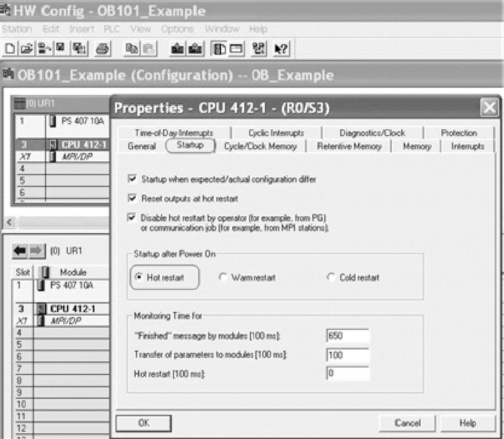This screenshot has height=439, width=504.
Task: Select the Startup tab
Action: click(x=190, y=146)
